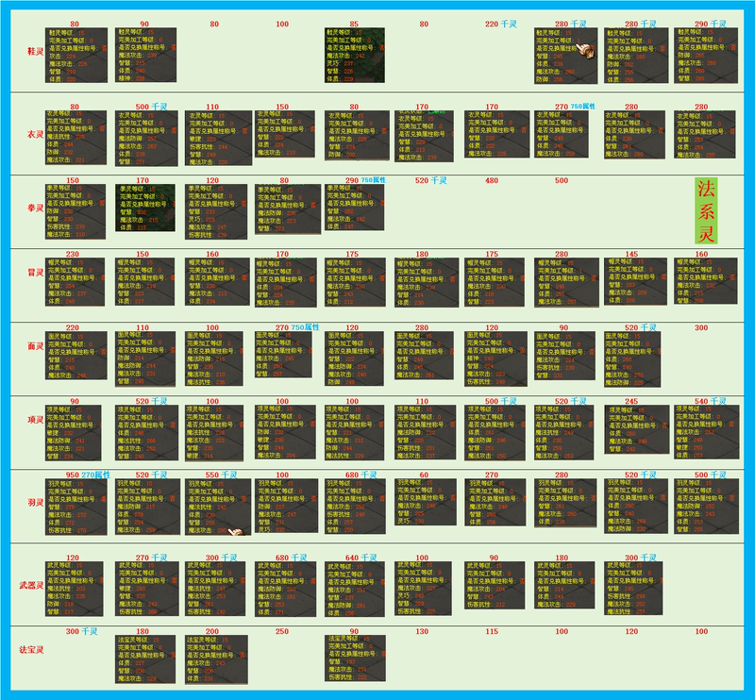
Task: Open the 衣灵 card priced 150
Action: click(285, 134)
